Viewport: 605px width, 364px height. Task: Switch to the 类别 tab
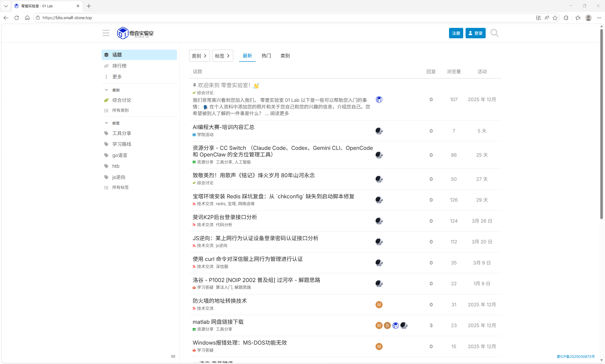point(285,56)
